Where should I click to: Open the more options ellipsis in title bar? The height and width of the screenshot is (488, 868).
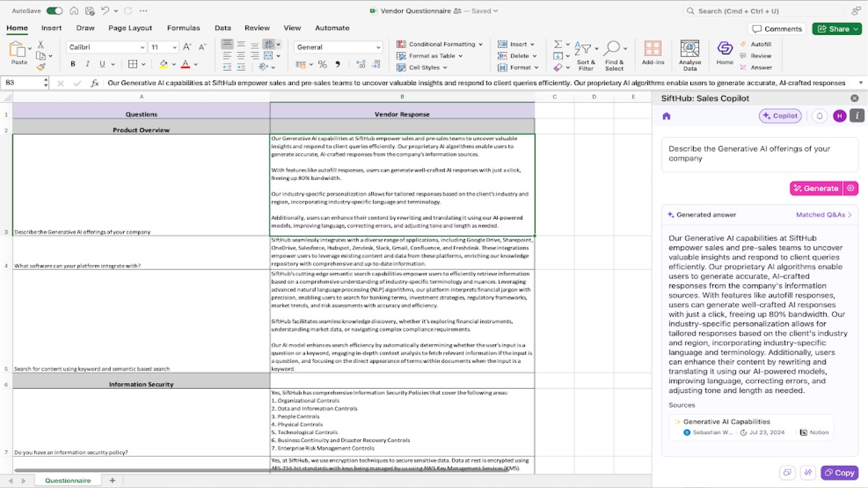(x=143, y=11)
